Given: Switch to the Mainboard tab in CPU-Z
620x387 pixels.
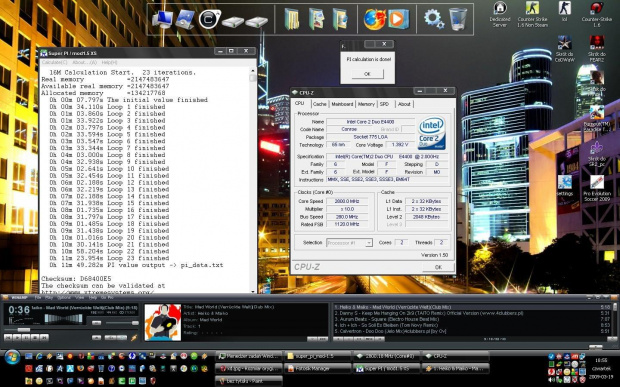Looking at the screenshot, I should tap(342, 104).
